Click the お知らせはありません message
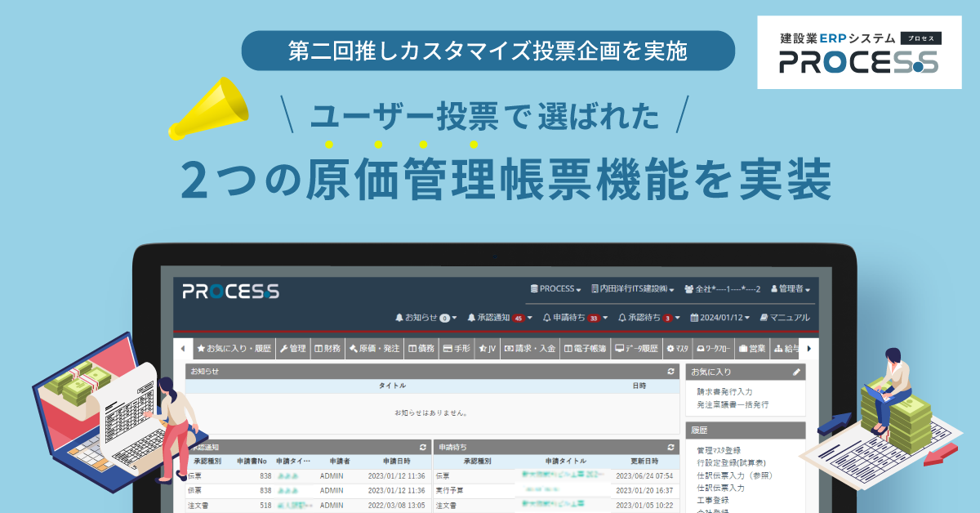The height and width of the screenshot is (513, 980). coord(431,413)
